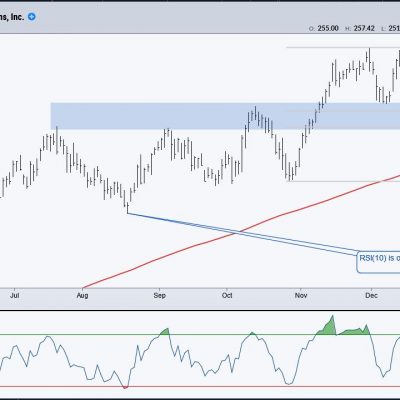Select the blue shaded resistance zone rectangle
Viewport: 400px width, 400px height.
pos(225,116)
